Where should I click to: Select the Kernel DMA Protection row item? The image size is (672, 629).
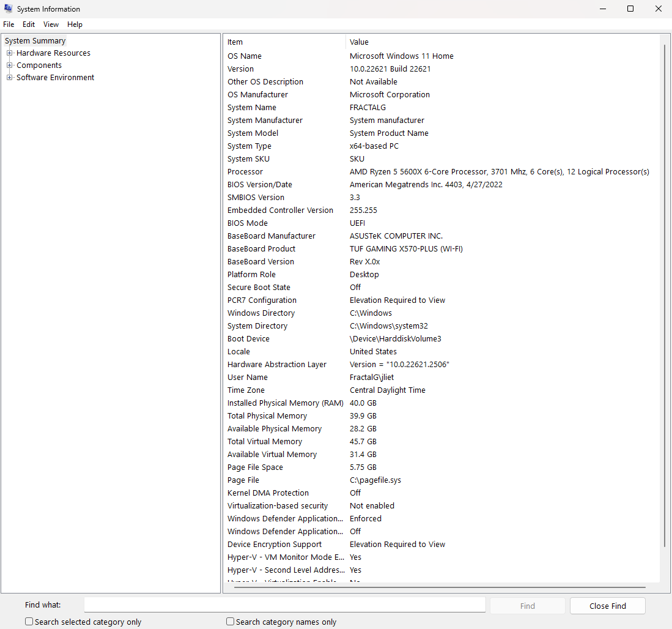268,493
